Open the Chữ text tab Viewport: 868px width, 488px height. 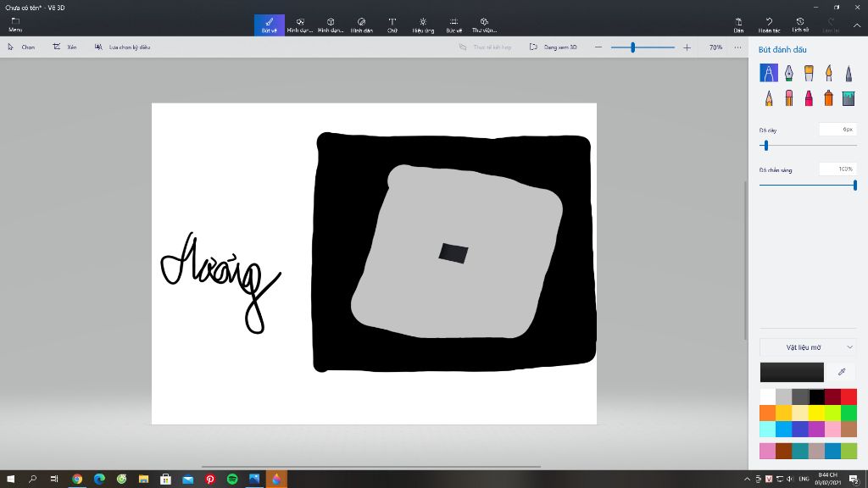coord(392,25)
